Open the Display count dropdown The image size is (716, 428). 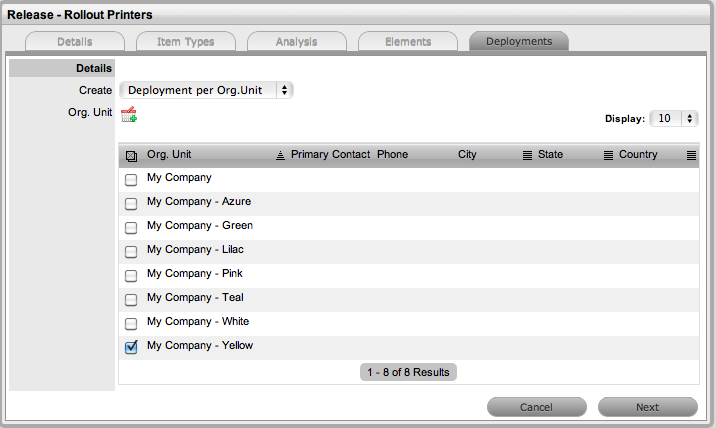pyautogui.click(x=674, y=118)
